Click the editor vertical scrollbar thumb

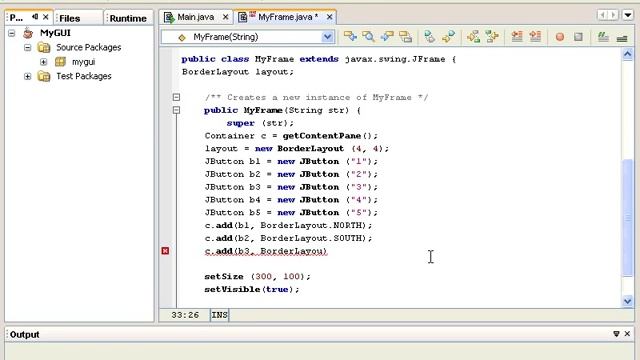[x=628, y=218]
